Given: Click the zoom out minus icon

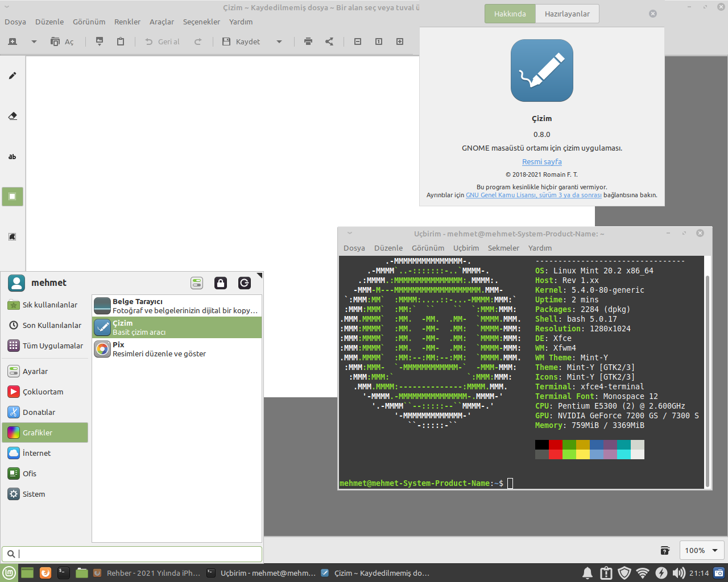Looking at the screenshot, I should (x=358, y=41).
